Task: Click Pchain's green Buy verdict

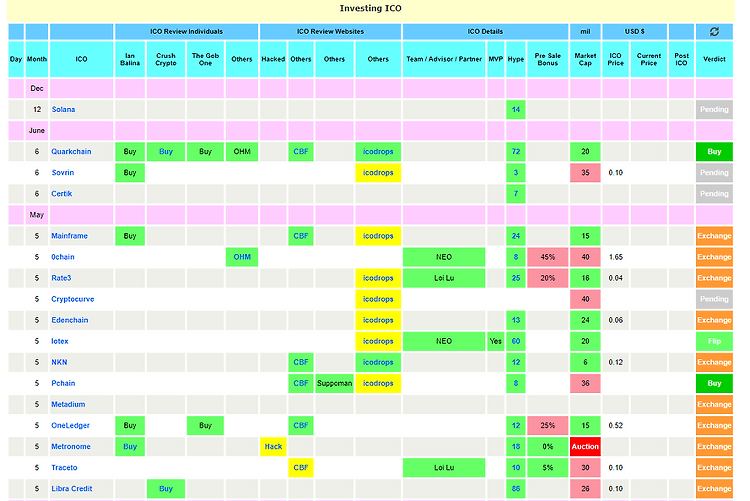Action: [714, 383]
